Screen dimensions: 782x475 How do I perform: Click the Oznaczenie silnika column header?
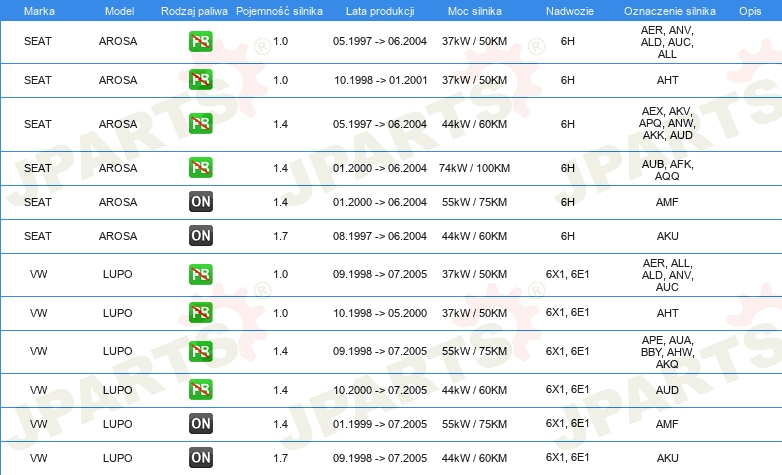(670, 11)
